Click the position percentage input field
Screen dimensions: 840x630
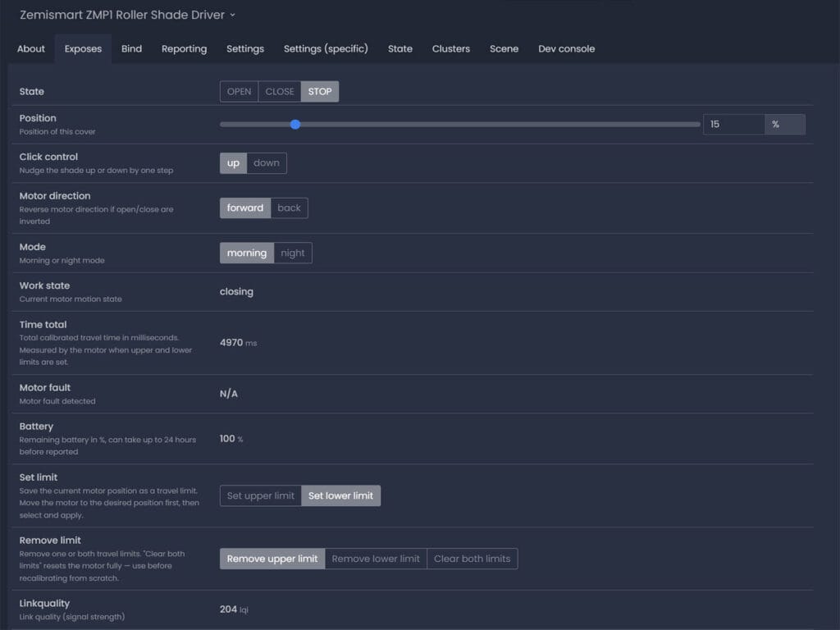coord(734,124)
